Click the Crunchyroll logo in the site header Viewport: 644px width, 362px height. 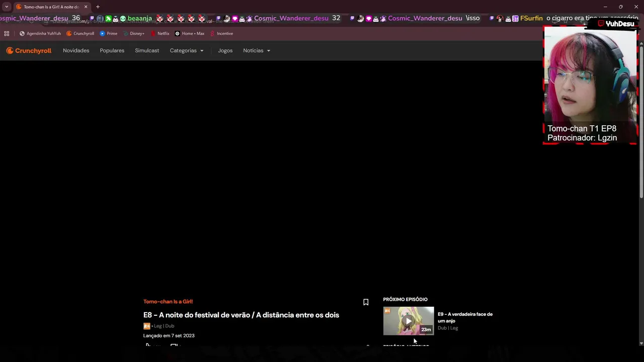[29, 51]
